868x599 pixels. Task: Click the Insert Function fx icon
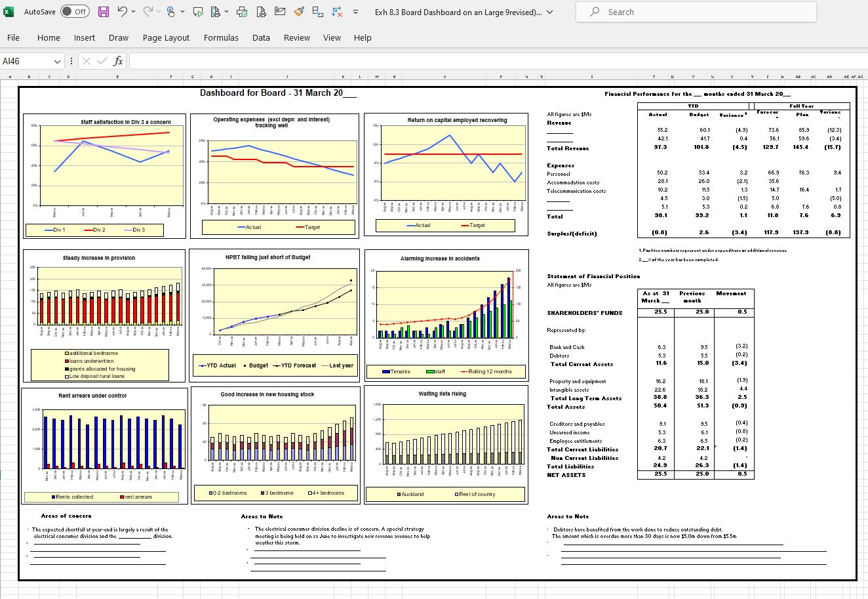[x=118, y=61]
